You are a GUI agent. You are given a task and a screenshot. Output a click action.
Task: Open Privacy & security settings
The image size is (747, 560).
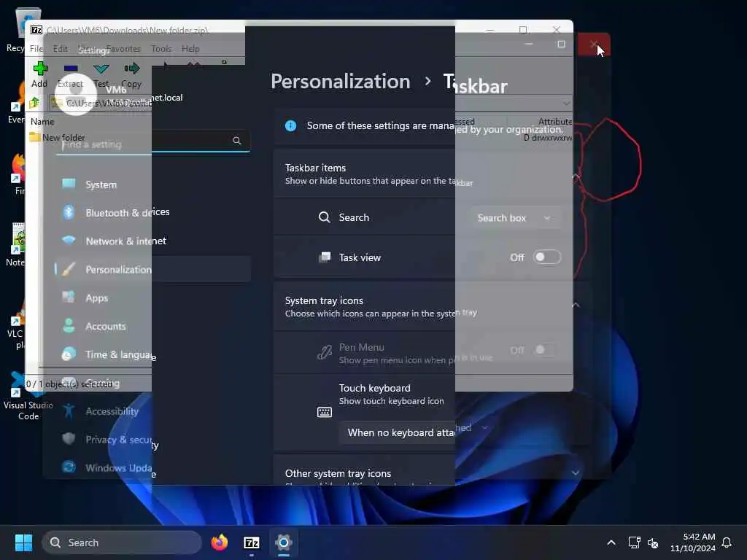tap(152, 440)
